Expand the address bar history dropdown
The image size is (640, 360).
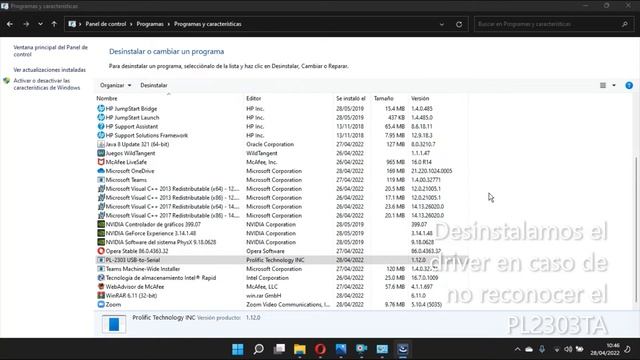point(442,24)
